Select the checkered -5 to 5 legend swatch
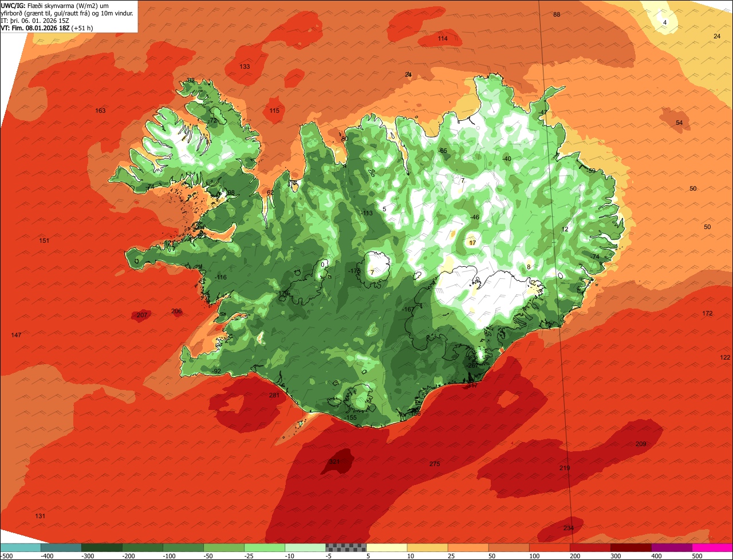The height and width of the screenshot is (560, 733). tap(345, 547)
